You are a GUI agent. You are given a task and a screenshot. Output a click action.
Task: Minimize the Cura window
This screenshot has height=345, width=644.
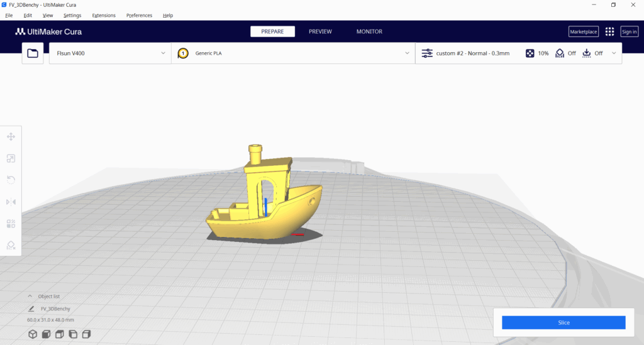tap(594, 5)
